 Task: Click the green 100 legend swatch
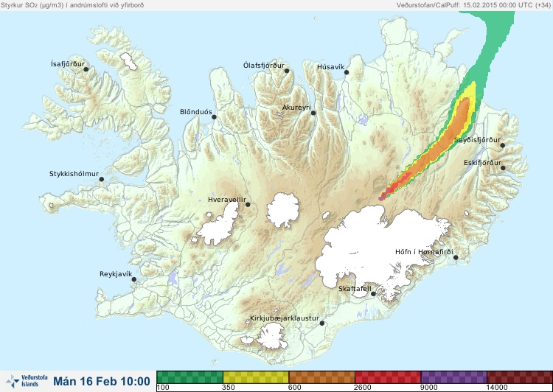point(189,377)
